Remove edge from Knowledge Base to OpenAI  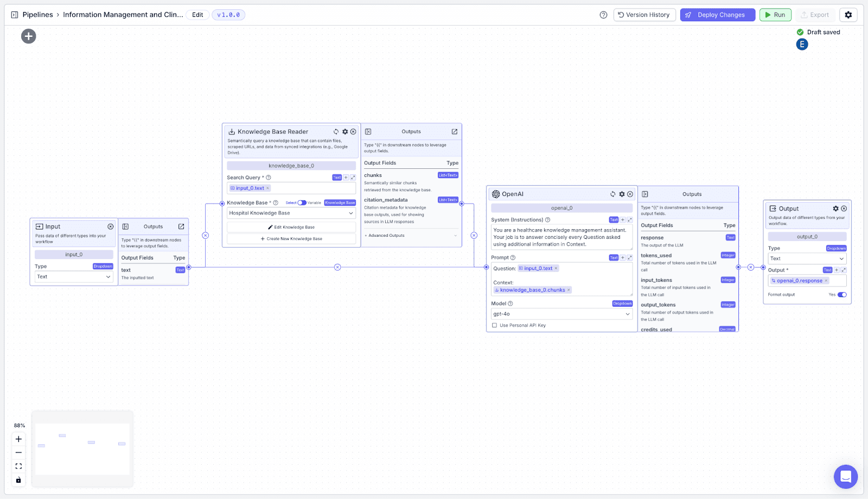[474, 236]
